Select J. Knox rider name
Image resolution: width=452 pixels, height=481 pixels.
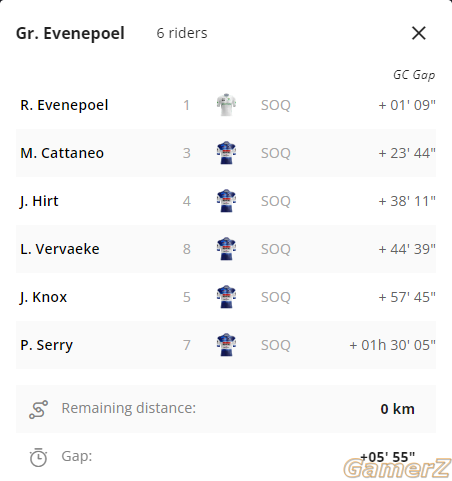click(43, 297)
